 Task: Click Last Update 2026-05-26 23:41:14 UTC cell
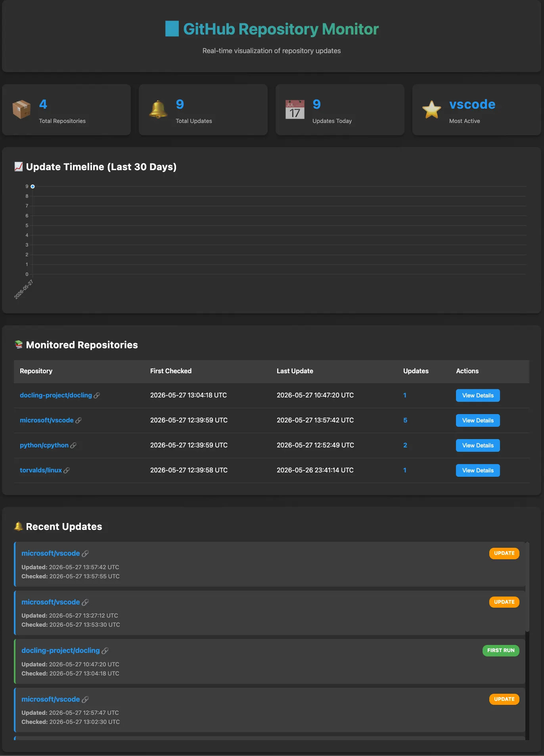pos(315,470)
